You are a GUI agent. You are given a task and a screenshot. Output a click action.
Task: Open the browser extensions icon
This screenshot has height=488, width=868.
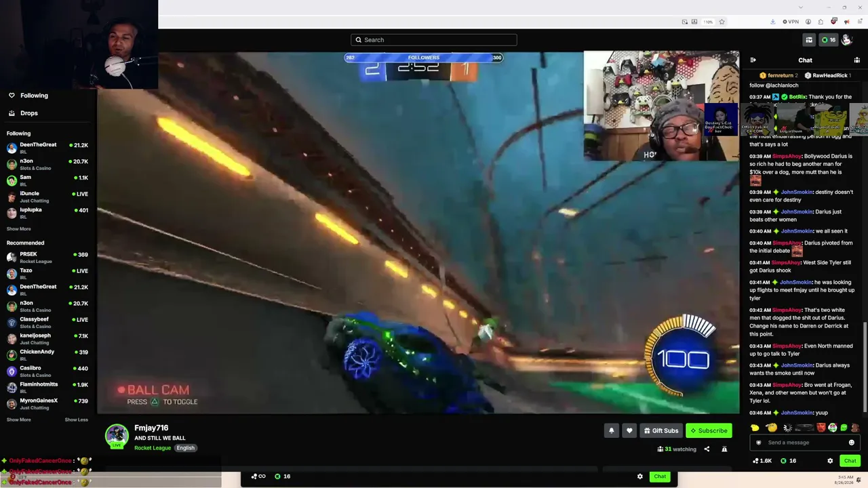(821, 22)
